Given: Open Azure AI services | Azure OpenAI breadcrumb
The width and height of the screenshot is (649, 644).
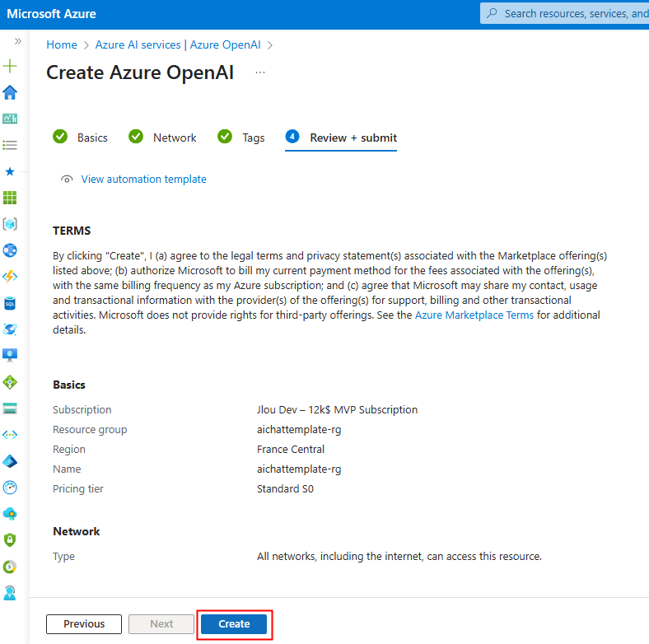Looking at the screenshot, I should pyautogui.click(x=178, y=44).
